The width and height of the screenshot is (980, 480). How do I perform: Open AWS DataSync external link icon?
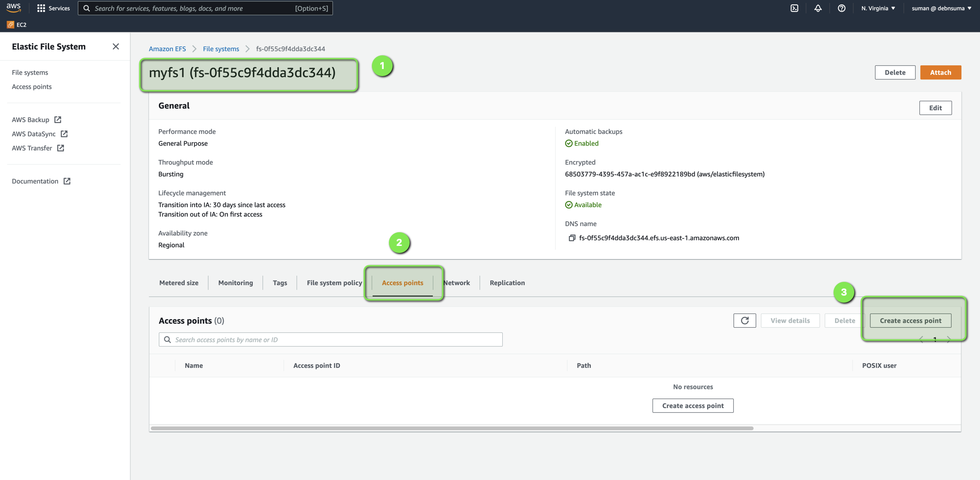click(x=64, y=134)
